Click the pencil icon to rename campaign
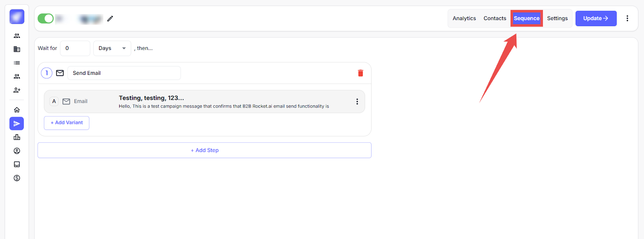This screenshot has width=644, height=239. (110, 19)
